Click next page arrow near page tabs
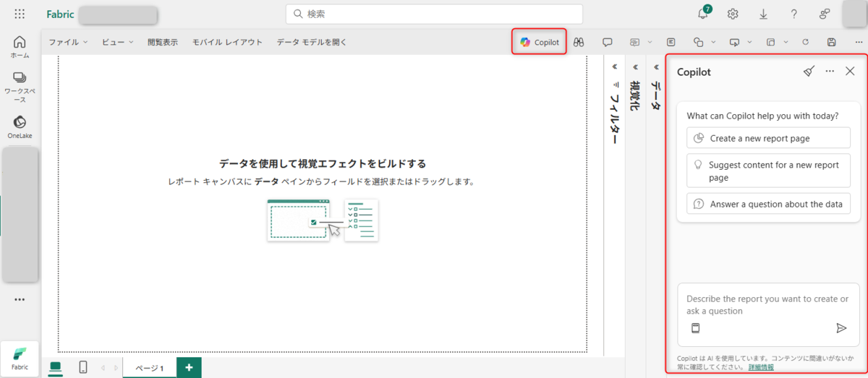 [116, 367]
